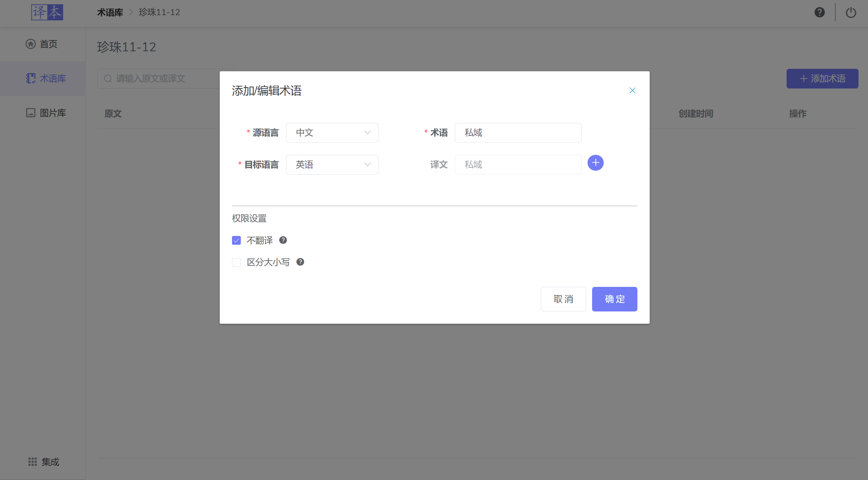Click the 首页 home icon
Image resolution: width=868 pixels, height=480 pixels.
coord(31,44)
